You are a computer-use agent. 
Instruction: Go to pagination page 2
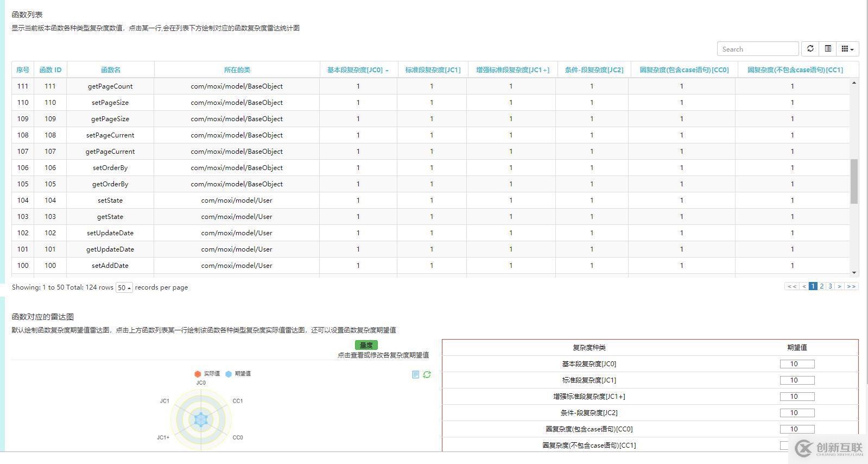(x=821, y=286)
